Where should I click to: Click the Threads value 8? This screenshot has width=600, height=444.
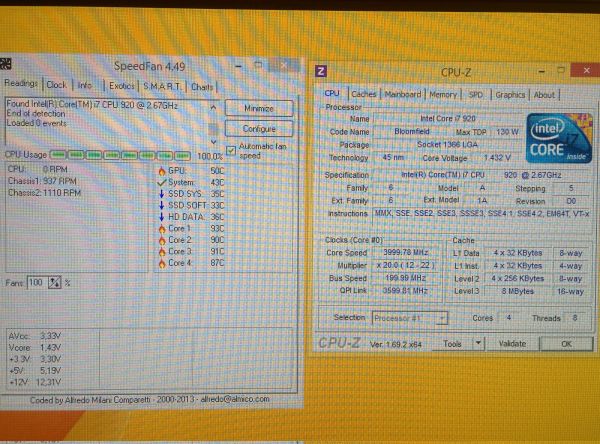[x=575, y=318]
